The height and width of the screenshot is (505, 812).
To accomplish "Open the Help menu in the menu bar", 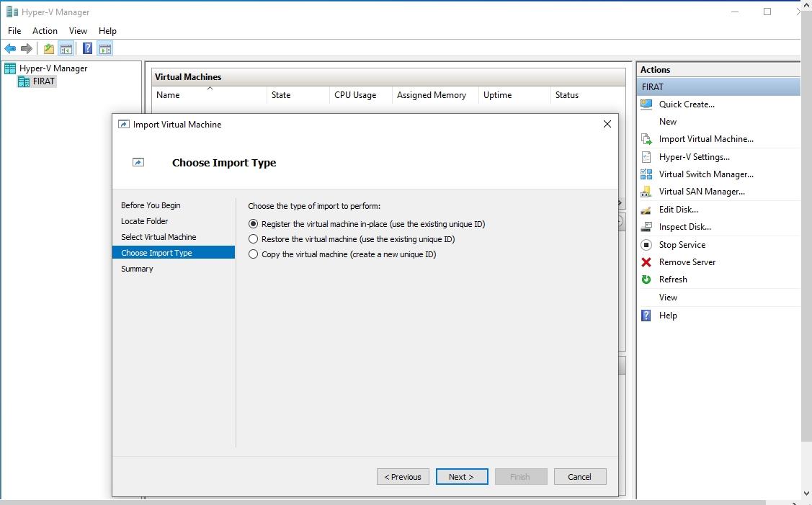I will click(x=108, y=30).
